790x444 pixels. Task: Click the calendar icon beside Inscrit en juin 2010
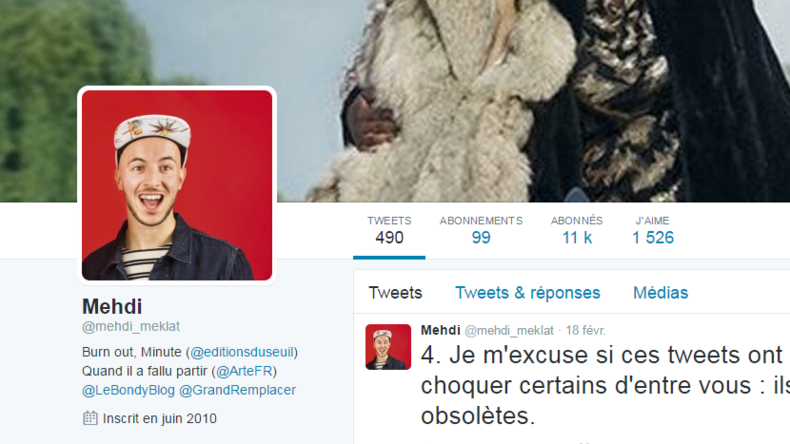[x=90, y=418]
